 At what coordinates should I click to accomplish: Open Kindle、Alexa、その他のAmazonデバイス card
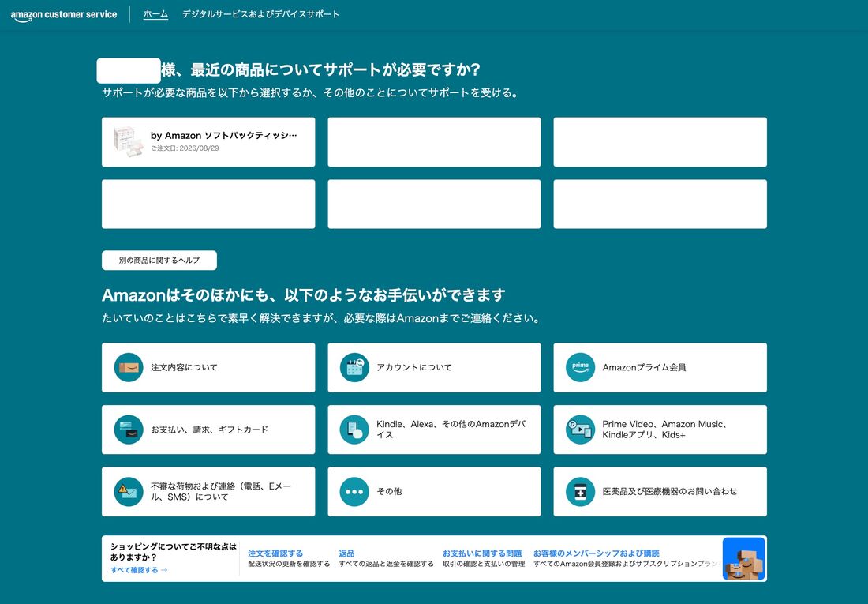[434, 430]
